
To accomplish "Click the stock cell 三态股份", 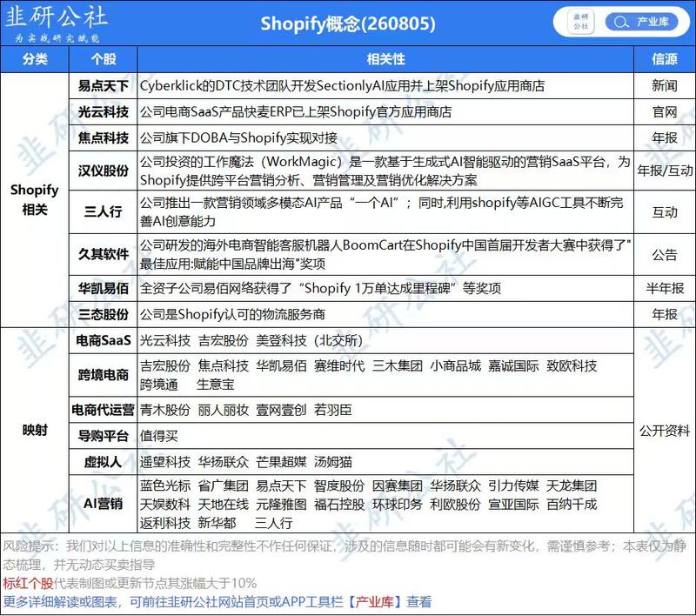I will (x=103, y=315).
